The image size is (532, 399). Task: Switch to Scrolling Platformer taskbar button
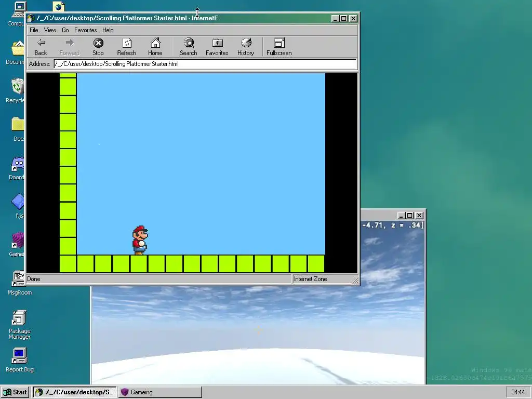(75, 392)
